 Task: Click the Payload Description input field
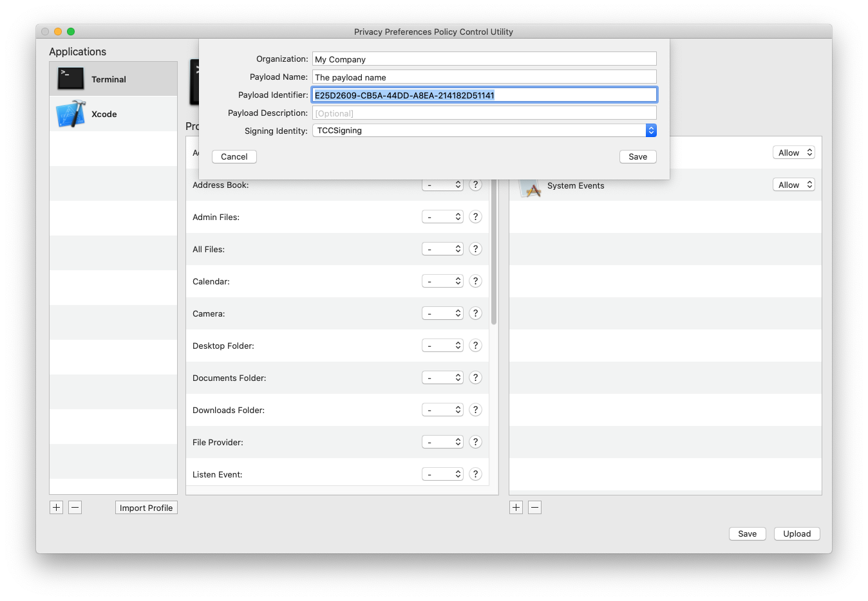(484, 113)
